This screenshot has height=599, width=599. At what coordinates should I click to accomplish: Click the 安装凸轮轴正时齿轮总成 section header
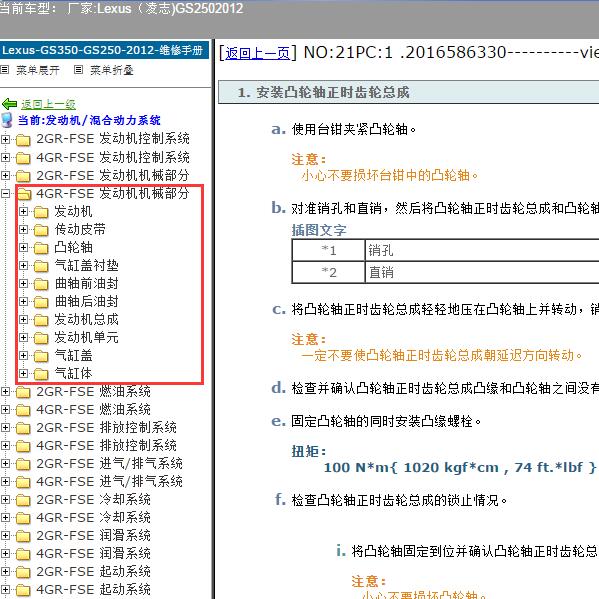(x=408, y=92)
